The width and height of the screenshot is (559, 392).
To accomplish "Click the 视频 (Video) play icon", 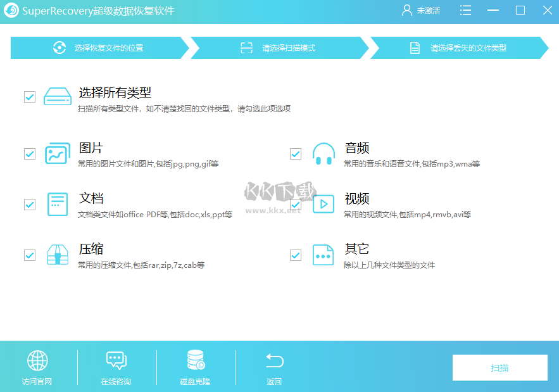I will tap(323, 204).
